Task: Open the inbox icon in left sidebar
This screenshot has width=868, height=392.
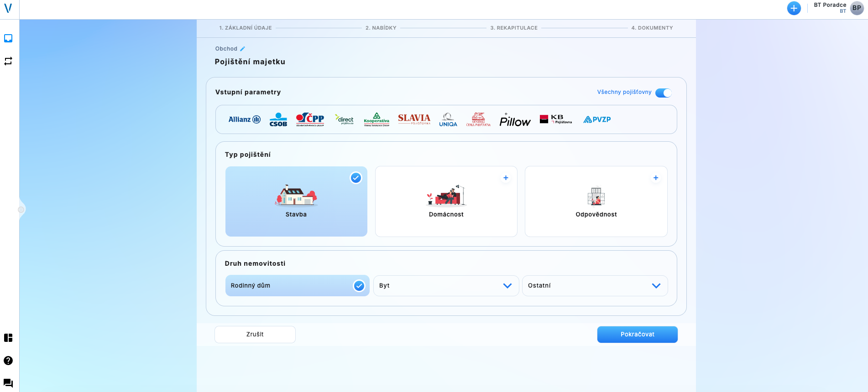Action: pyautogui.click(x=8, y=38)
